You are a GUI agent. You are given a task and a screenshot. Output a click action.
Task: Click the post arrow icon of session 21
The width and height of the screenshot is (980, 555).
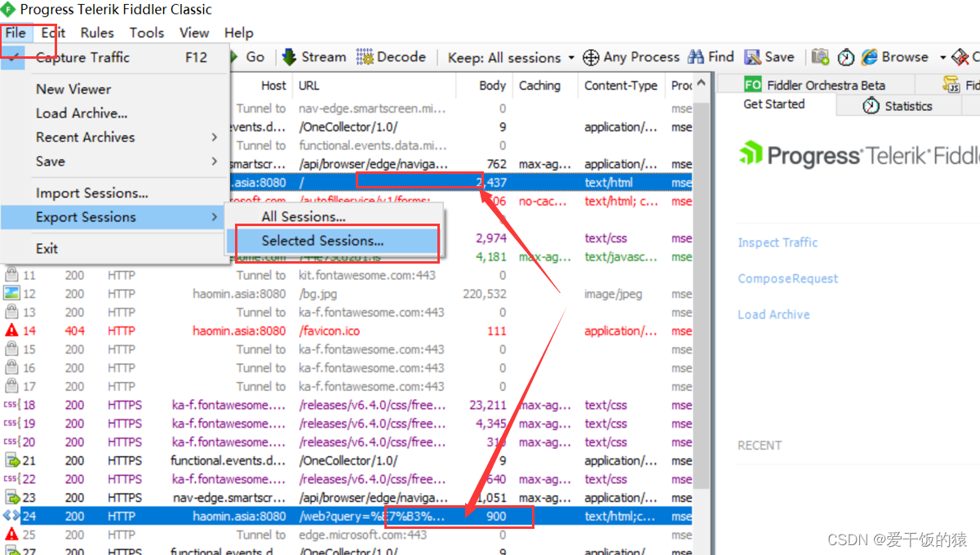pos(11,460)
